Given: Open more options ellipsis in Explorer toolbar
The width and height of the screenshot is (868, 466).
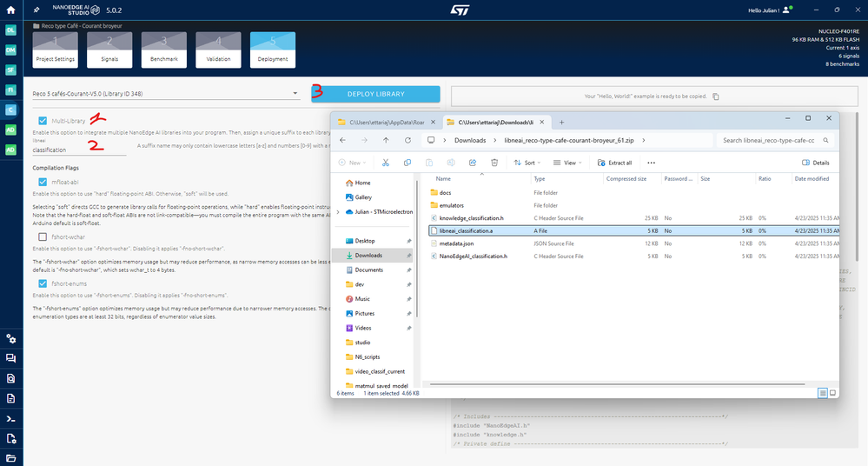Looking at the screenshot, I should [651, 163].
